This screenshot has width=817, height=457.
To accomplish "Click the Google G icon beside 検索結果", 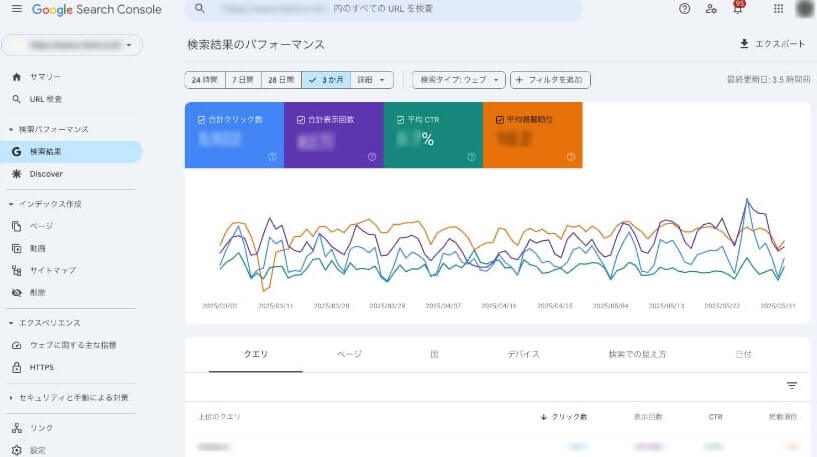I will 17,152.
